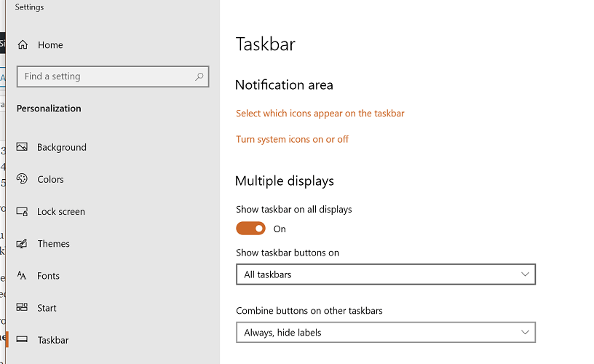Open the Show taskbar buttons on dropdown
This screenshot has width=594, height=364.
(x=385, y=274)
